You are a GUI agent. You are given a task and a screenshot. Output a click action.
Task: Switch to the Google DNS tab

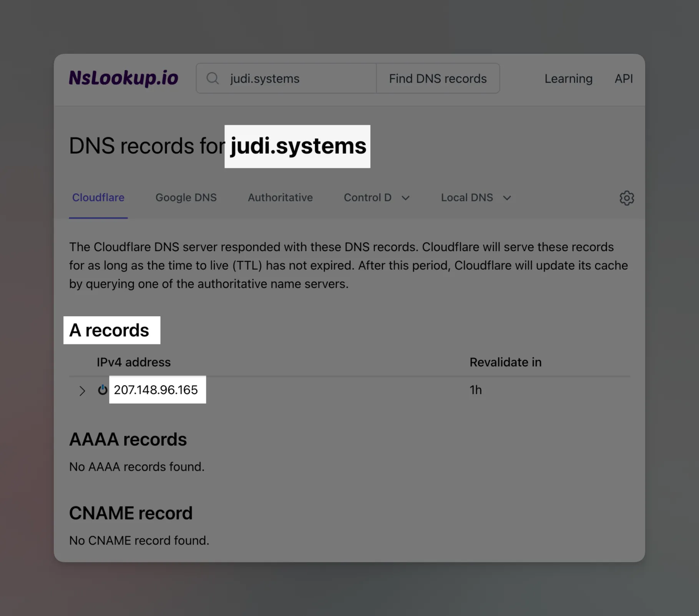click(x=186, y=198)
